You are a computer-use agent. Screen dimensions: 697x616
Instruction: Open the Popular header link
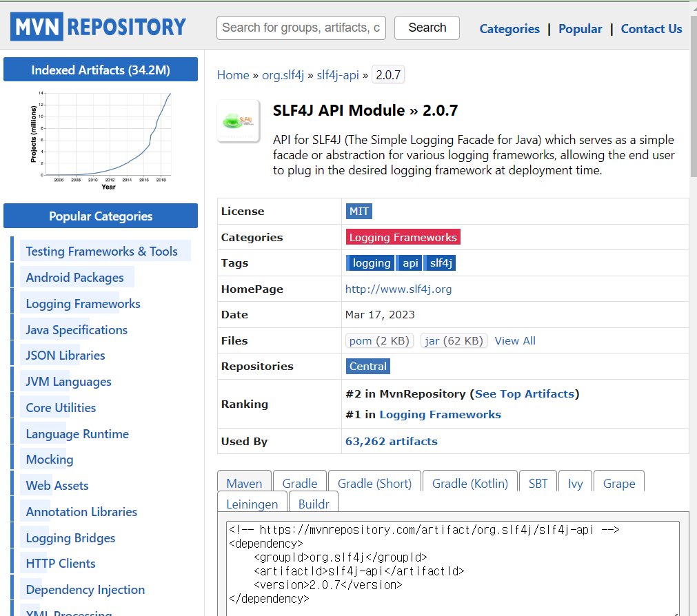(x=580, y=29)
